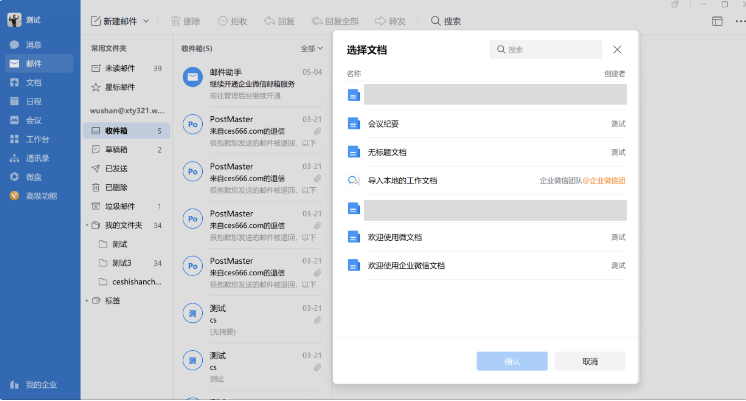
Task: Go to 微盘 drive in sidebar
Action: pos(14,176)
